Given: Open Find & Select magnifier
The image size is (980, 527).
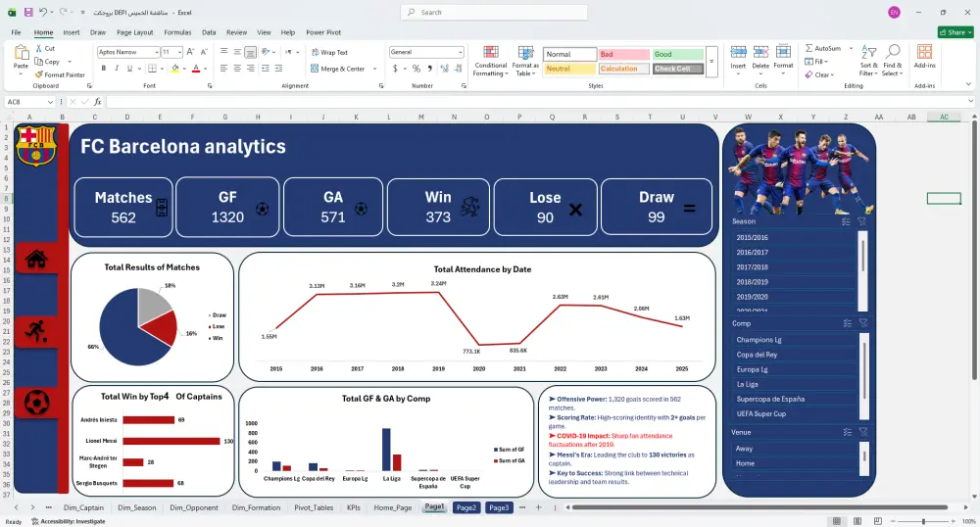Looking at the screenshot, I should click(893, 60).
